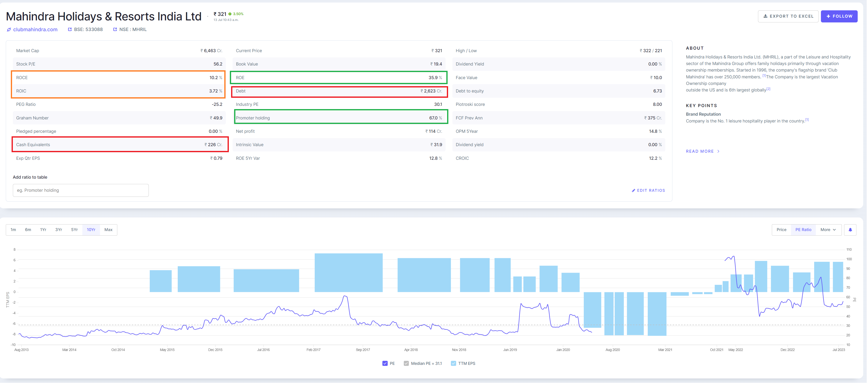Click the Follow plus button
Image resolution: width=868 pixels, height=383 pixels.
click(839, 16)
